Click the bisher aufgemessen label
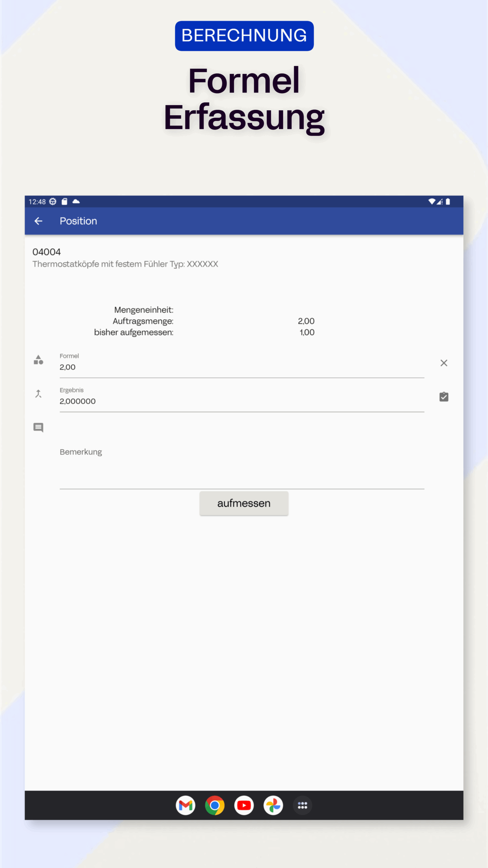The image size is (488, 868). tap(134, 332)
